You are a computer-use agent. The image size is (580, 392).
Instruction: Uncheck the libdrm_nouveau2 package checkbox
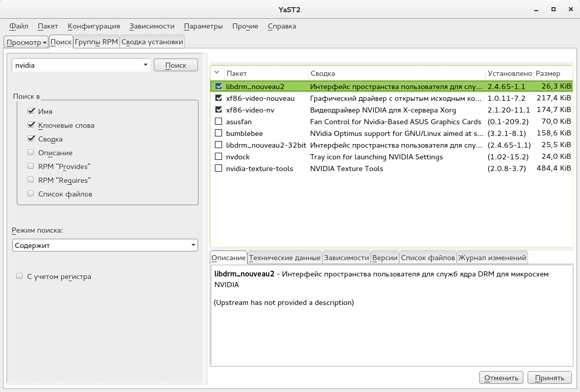(x=218, y=86)
